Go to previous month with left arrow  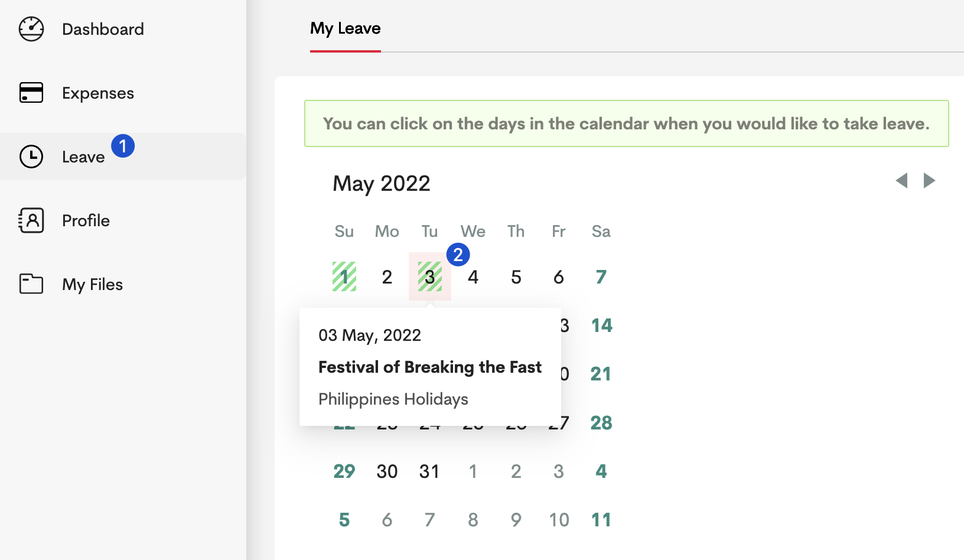pyautogui.click(x=901, y=180)
